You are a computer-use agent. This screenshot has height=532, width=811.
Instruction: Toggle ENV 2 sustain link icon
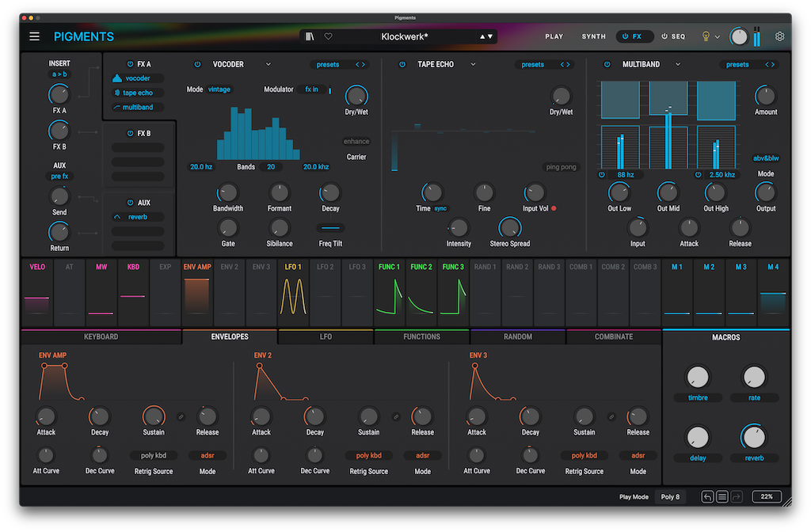pyautogui.click(x=396, y=416)
